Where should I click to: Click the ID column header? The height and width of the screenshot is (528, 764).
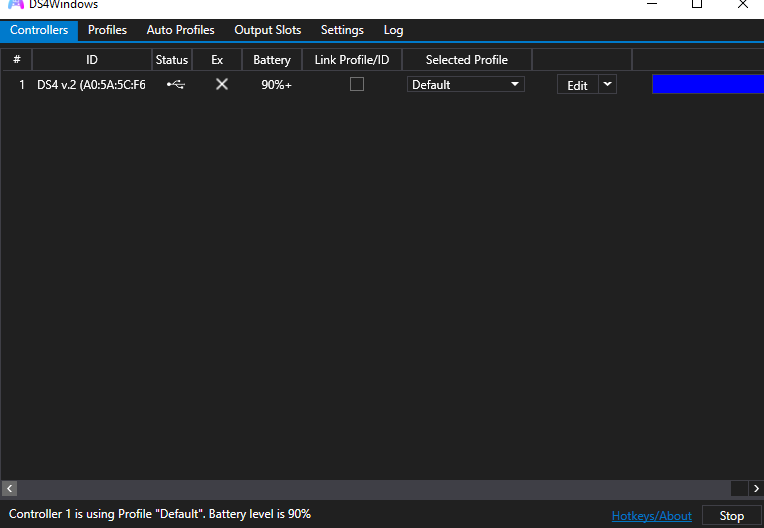pyautogui.click(x=92, y=60)
